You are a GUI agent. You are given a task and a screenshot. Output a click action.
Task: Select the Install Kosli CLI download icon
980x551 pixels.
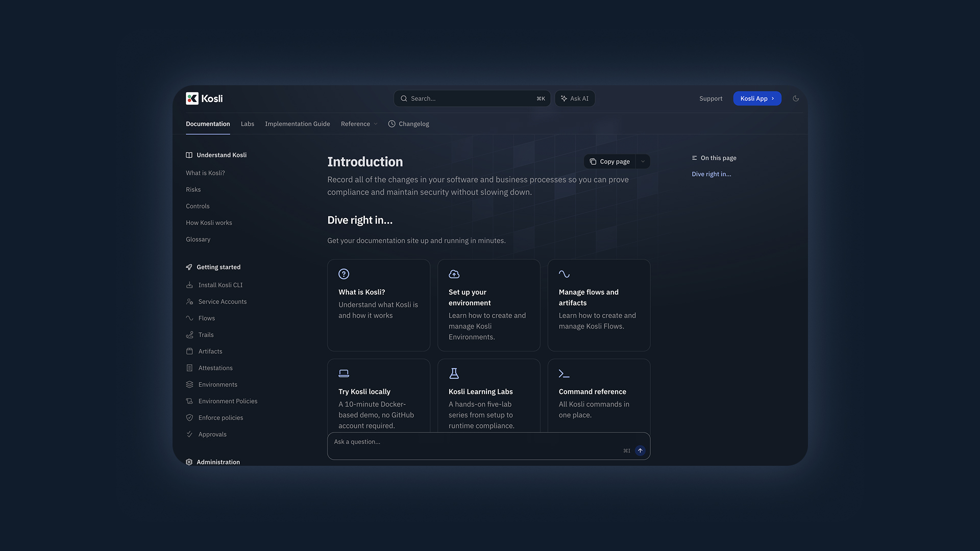click(189, 285)
